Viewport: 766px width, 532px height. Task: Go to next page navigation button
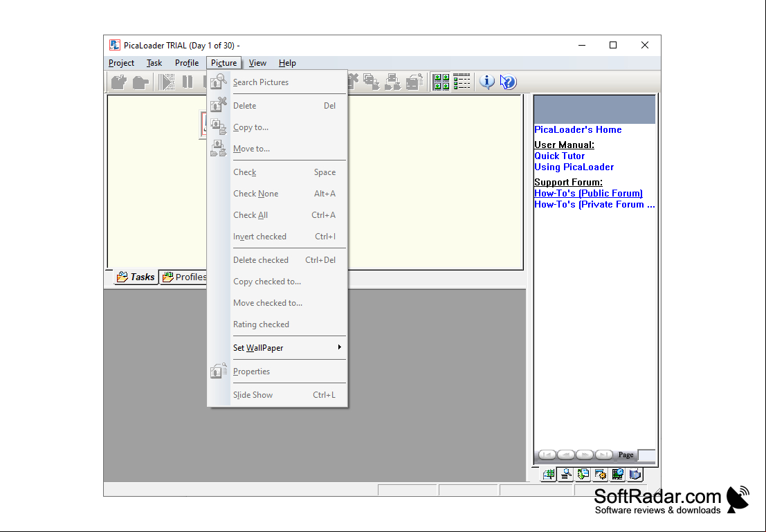point(585,455)
